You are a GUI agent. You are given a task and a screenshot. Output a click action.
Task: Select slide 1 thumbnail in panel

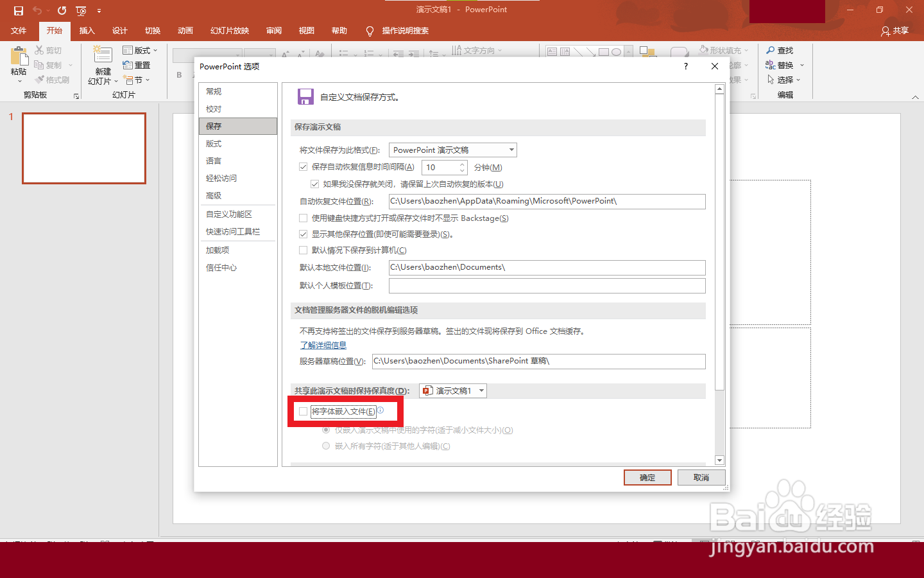(x=84, y=148)
